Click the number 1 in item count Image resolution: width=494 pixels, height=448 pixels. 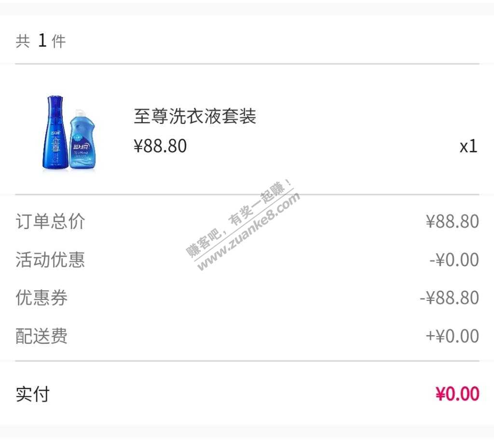click(x=42, y=41)
